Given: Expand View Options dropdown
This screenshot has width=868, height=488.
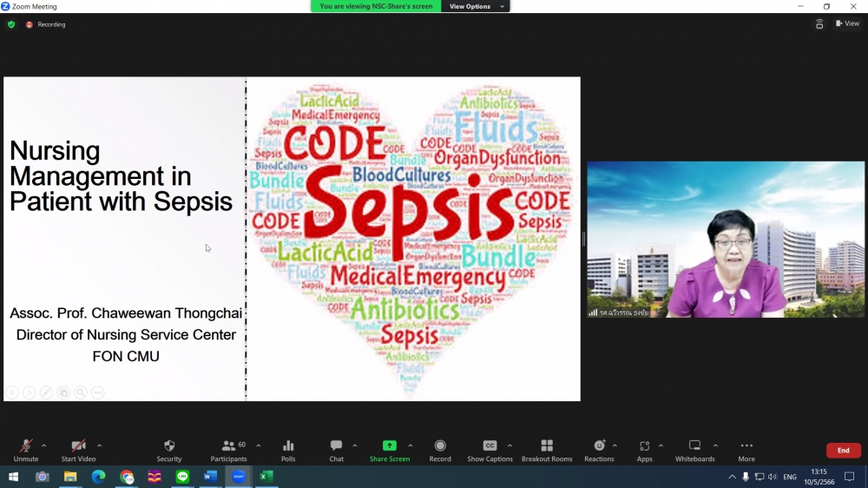Looking at the screenshot, I should coord(475,6).
